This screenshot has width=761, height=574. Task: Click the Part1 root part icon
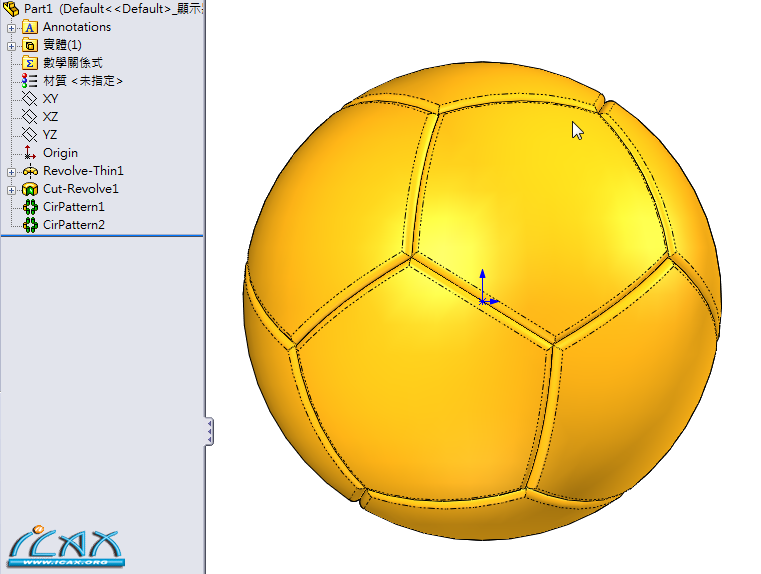11,8
